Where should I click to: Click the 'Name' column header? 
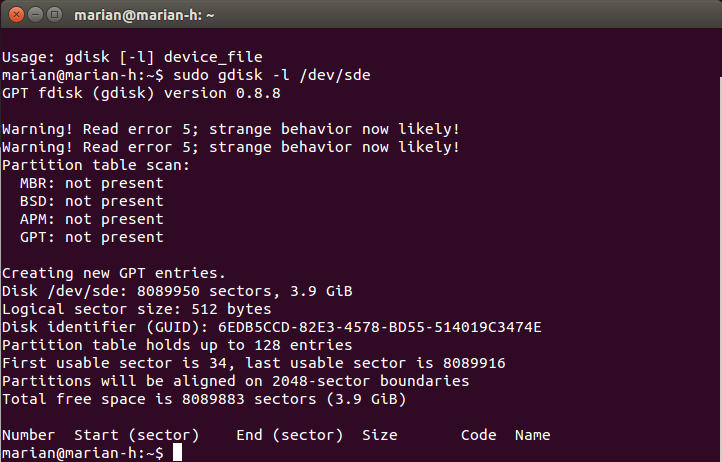[x=532, y=435]
